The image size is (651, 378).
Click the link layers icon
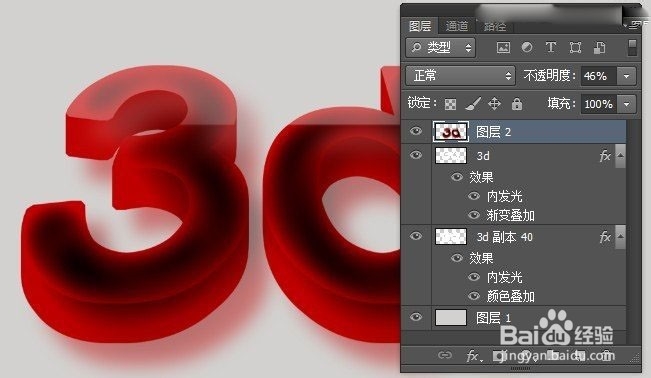445,355
